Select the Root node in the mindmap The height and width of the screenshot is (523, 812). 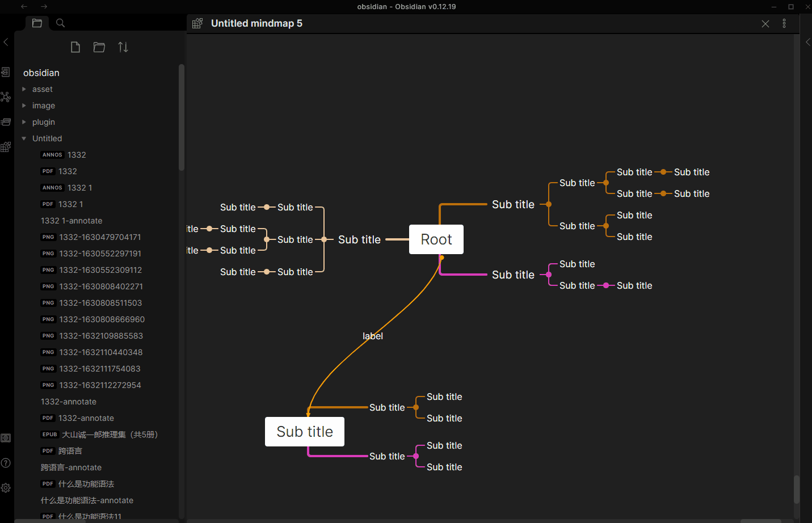click(436, 239)
